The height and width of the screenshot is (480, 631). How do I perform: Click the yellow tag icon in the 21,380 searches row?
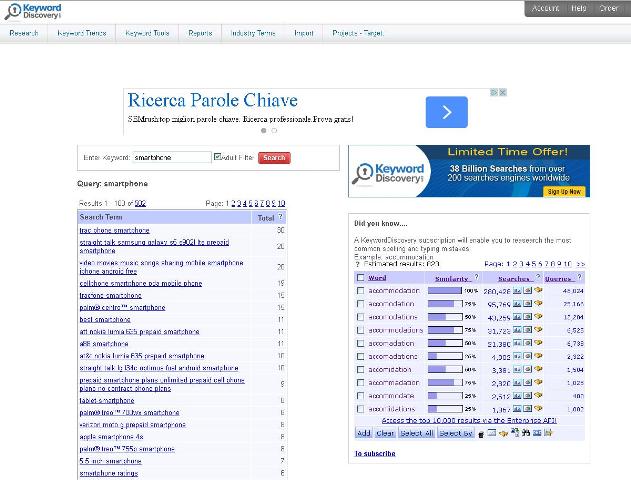coord(538,343)
